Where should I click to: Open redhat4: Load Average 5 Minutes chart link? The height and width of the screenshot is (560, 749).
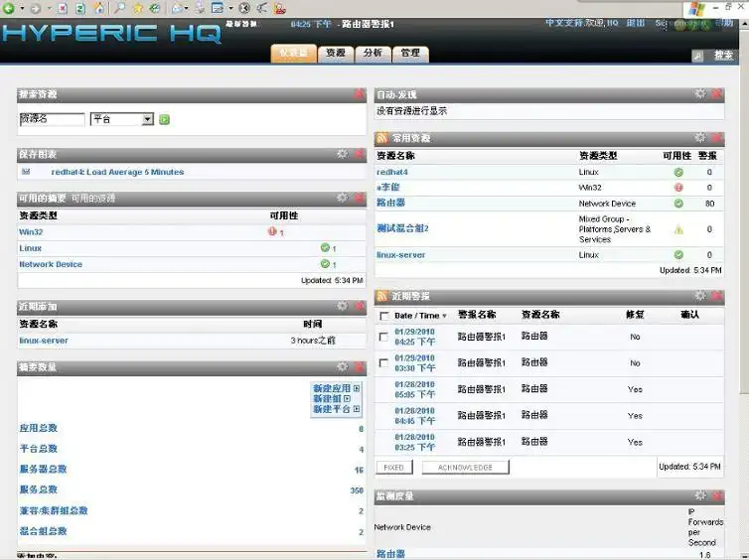(117, 172)
